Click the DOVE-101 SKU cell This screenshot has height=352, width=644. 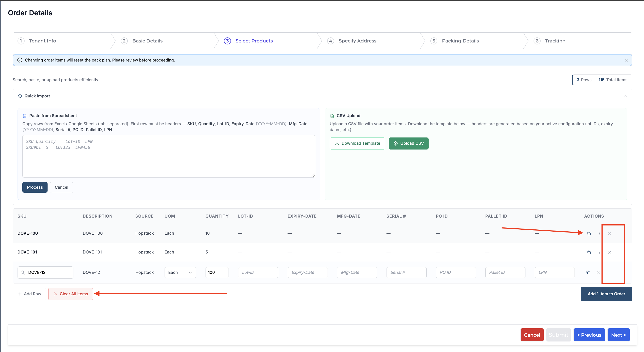pos(27,252)
